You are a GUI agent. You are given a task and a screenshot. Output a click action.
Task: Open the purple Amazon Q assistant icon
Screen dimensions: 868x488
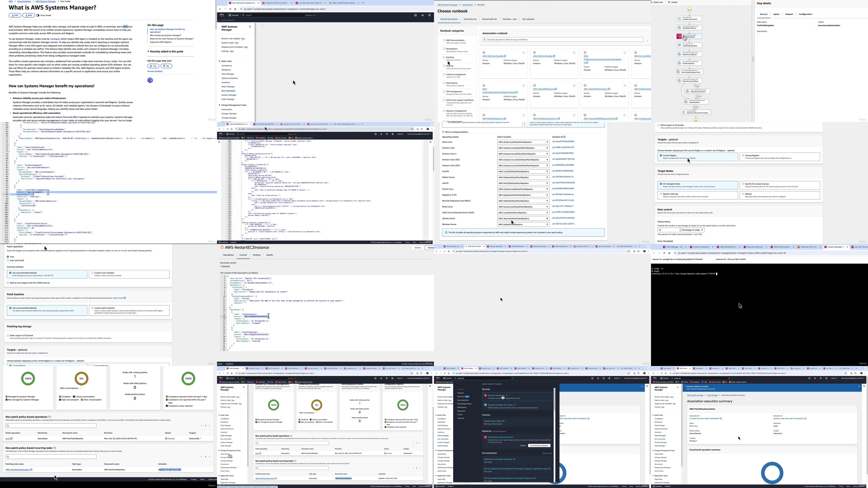click(x=150, y=80)
